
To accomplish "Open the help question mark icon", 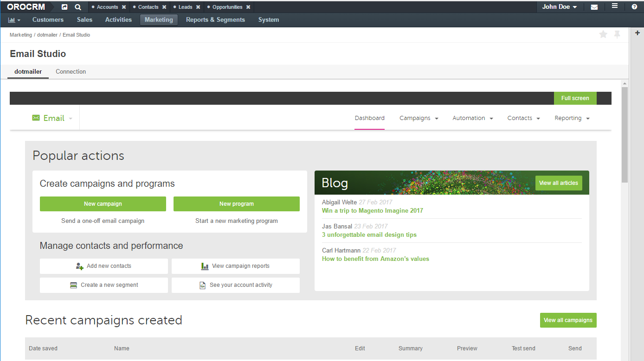I will (x=634, y=7).
